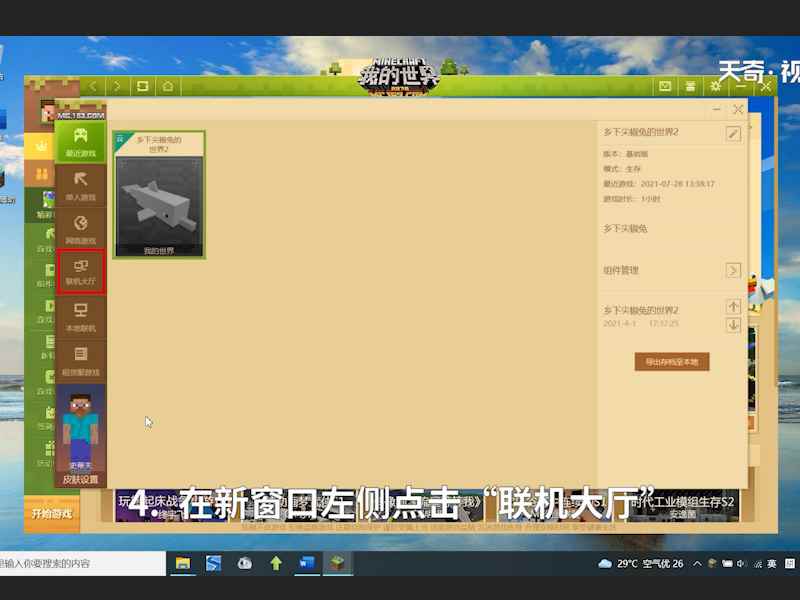The image size is (800, 600).
Task: Switch to 本地联机 local multiplayer tab
Action: 81,316
